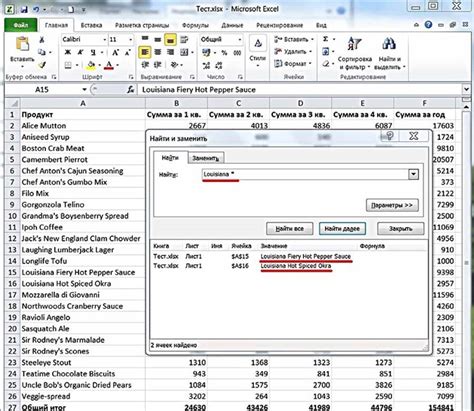The height and width of the screenshot is (411, 474).
Task: Open the Fill Color dropdown arrow
Action: click(x=99, y=65)
